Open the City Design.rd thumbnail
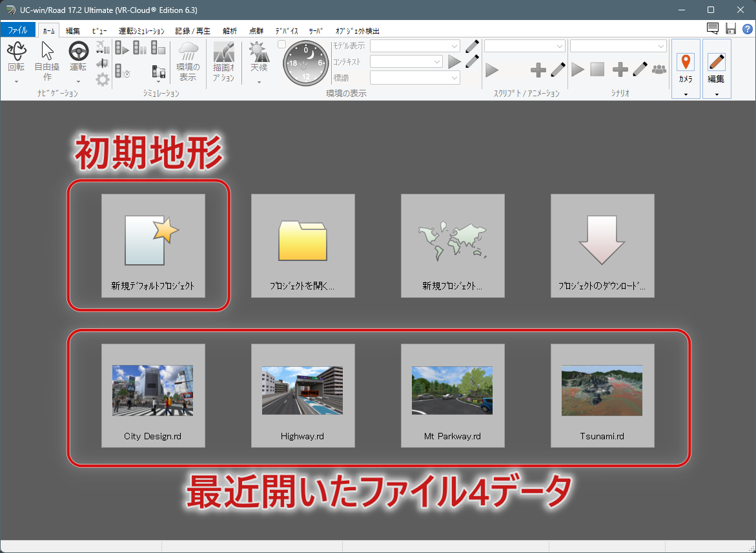Image resolution: width=756 pixels, height=553 pixels. [153, 395]
